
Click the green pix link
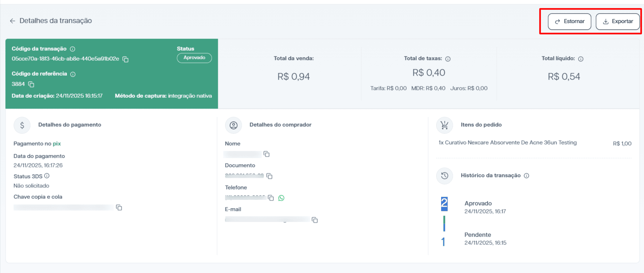click(57, 143)
